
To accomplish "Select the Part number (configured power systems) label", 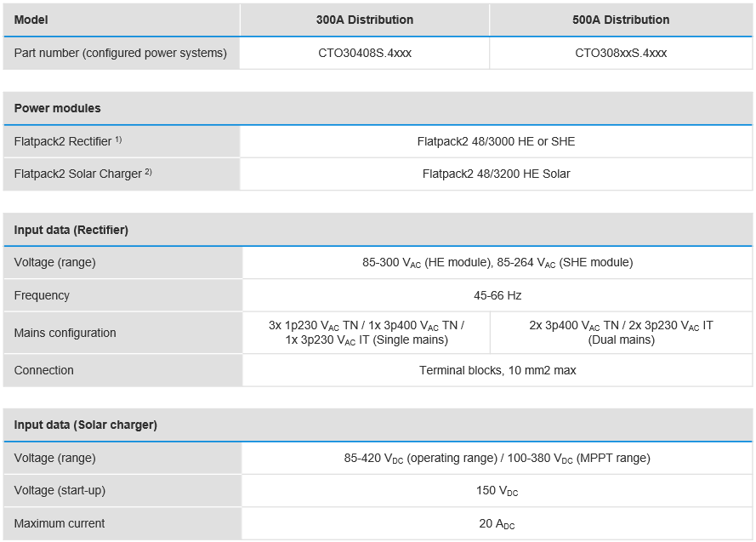I will pos(121,53).
